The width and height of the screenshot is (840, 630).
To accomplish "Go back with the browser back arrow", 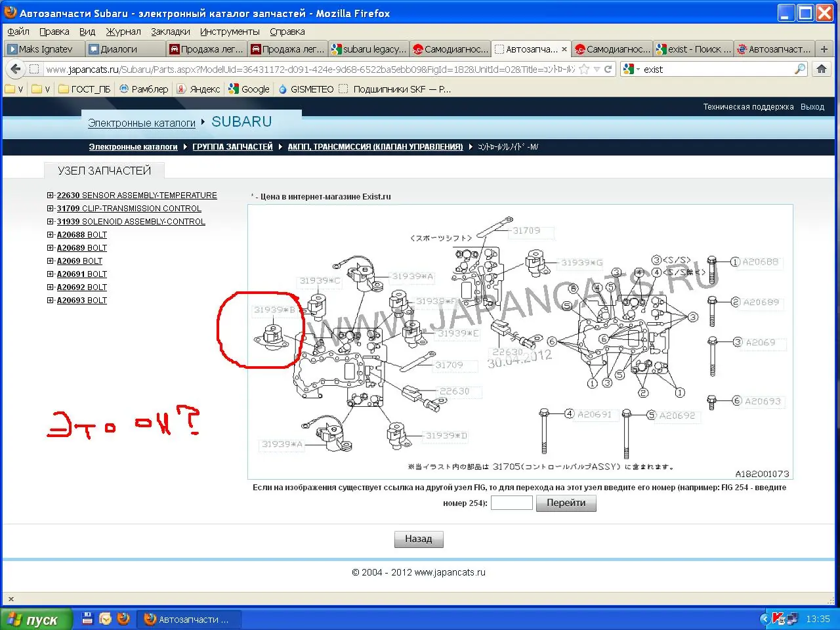I will coord(16,69).
